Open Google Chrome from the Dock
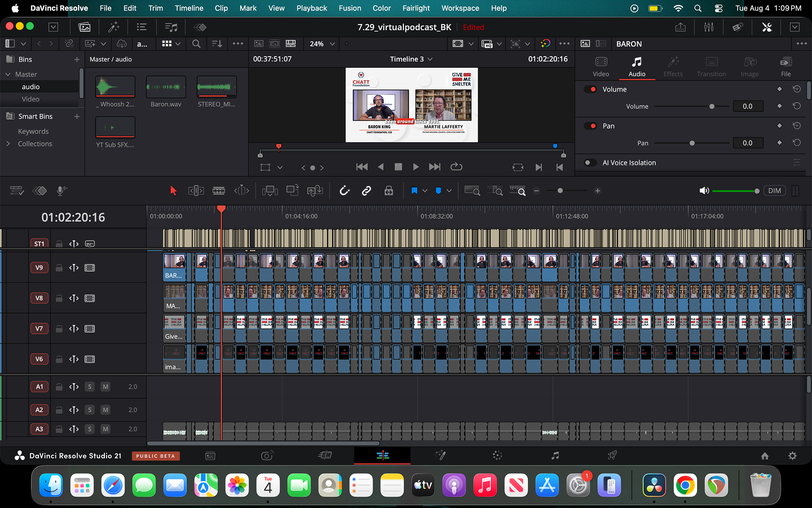This screenshot has width=812, height=508. (685, 485)
